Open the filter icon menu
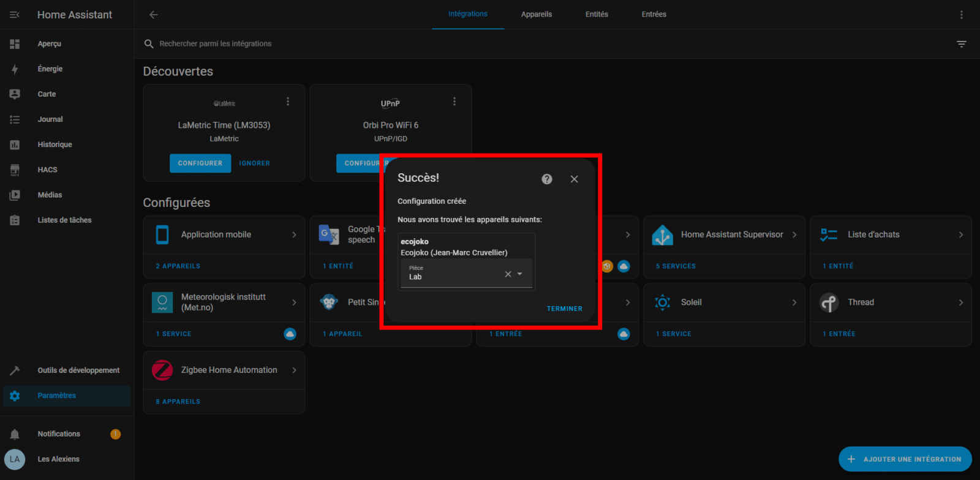Screen dimensions: 980x480 coord(962,43)
